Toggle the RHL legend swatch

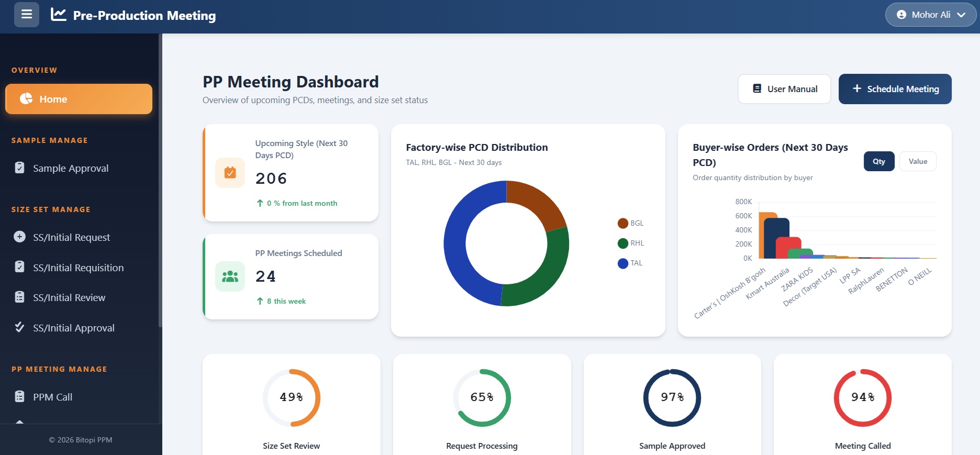click(623, 243)
